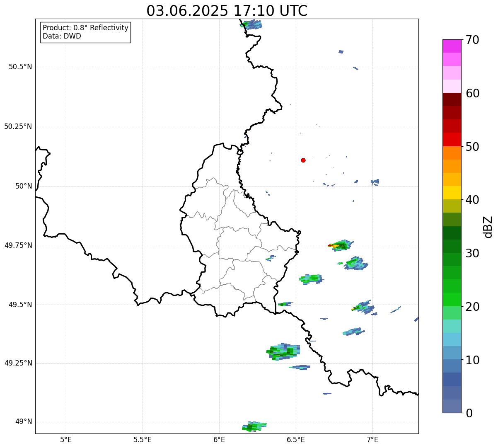Pick the magenta top colorbar segment
Viewport: 498px width, 448px height.
(x=452, y=46)
